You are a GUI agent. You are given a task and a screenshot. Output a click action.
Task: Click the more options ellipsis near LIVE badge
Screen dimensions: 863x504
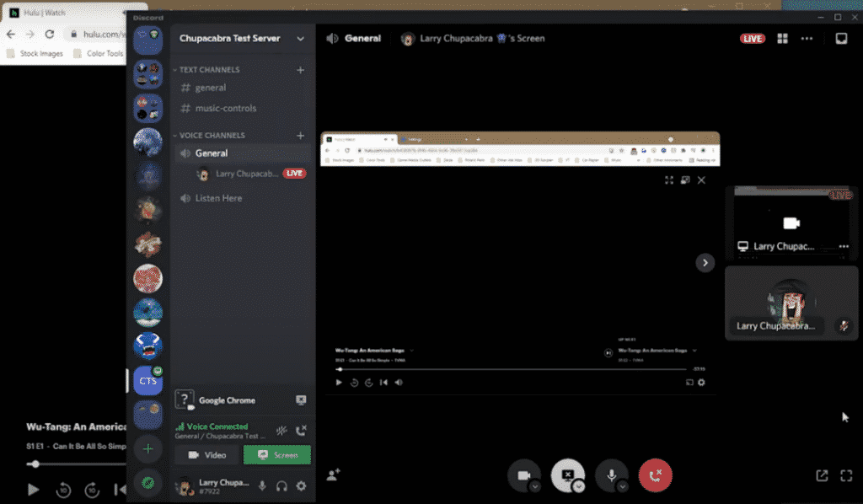806,38
